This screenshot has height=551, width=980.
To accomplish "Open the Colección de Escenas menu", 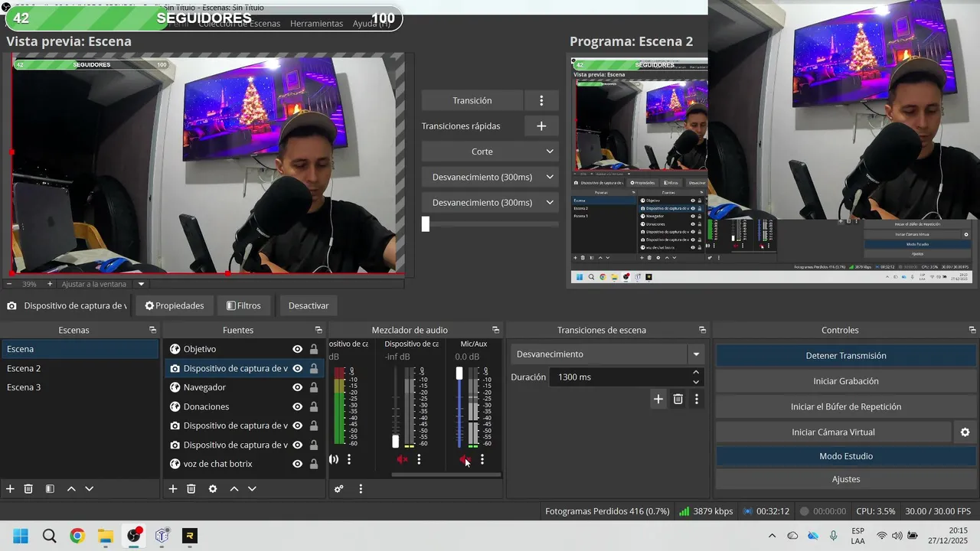I will 239,24.
